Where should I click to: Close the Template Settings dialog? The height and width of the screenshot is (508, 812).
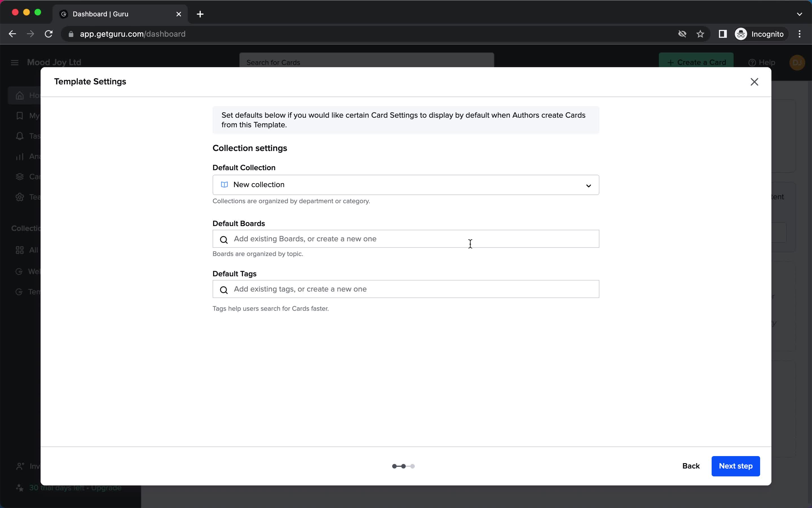click(x=754, y=82)
